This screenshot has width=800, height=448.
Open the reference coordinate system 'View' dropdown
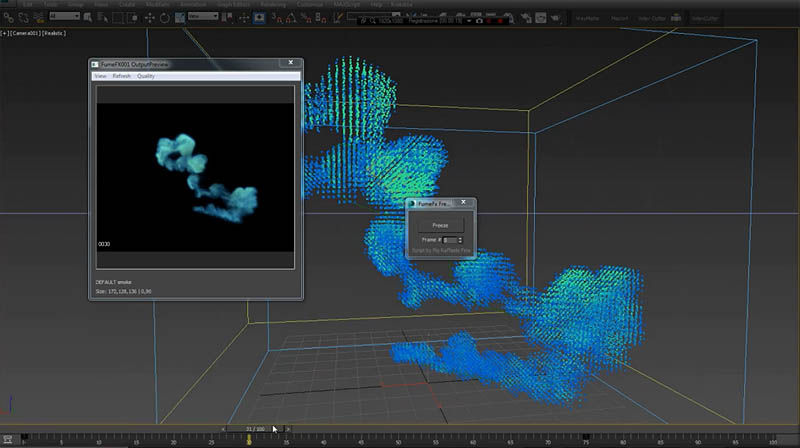pyautogui.click(x=203, y=16)
